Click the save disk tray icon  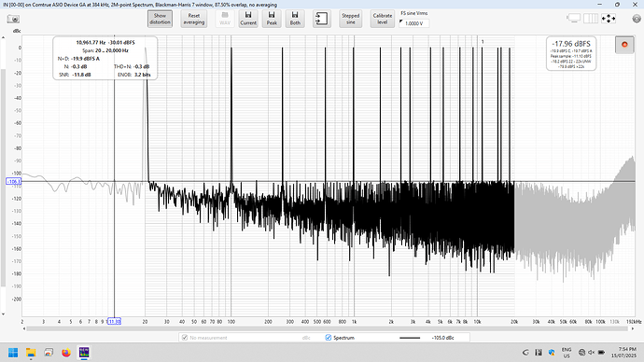539,352
